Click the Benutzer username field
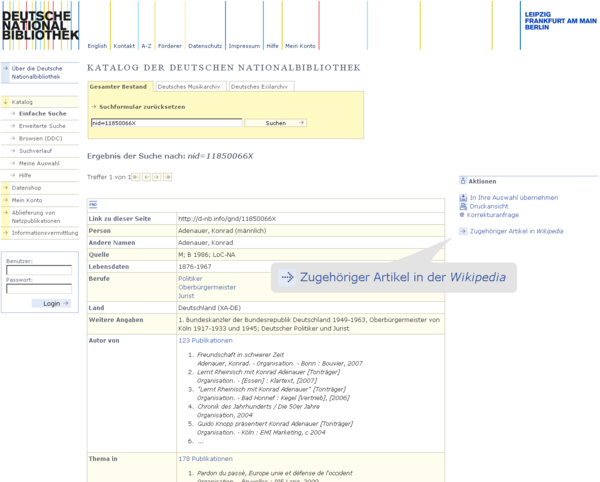The height and width of the screenshot is (482, 600). [39, 270]
